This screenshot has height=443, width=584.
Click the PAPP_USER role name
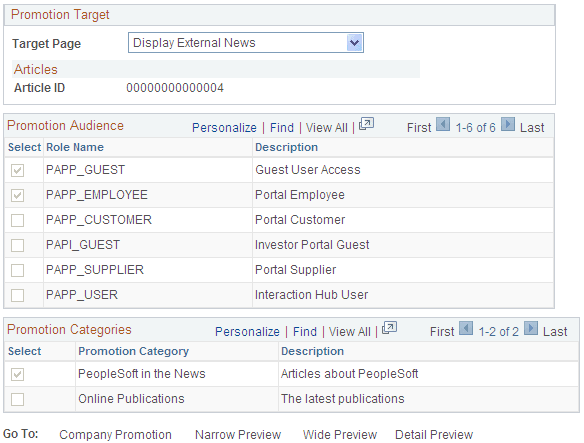pos(82,295)
